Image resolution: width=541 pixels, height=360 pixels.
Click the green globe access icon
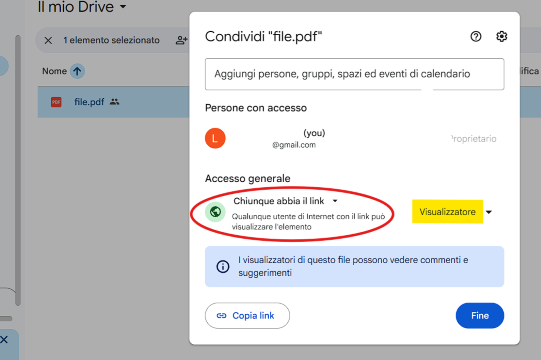[215, 212]
